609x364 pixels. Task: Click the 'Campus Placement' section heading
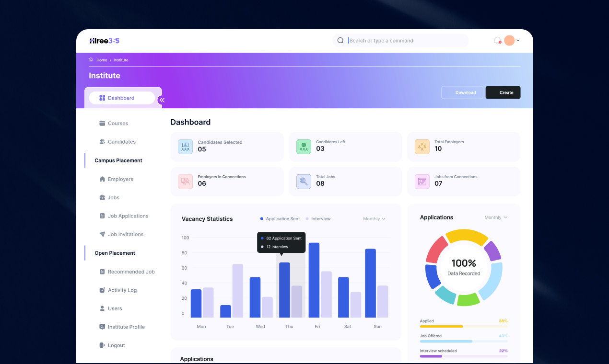(x=118, y=160)
